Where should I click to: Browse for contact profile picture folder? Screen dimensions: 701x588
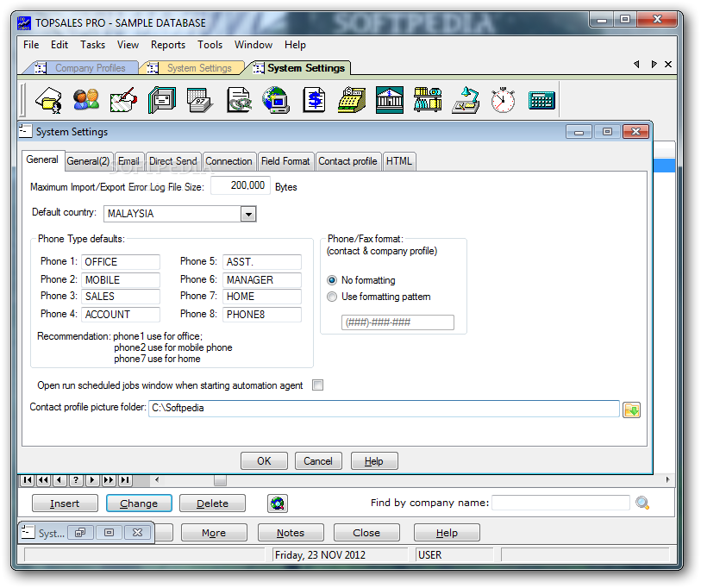point(631,410)
